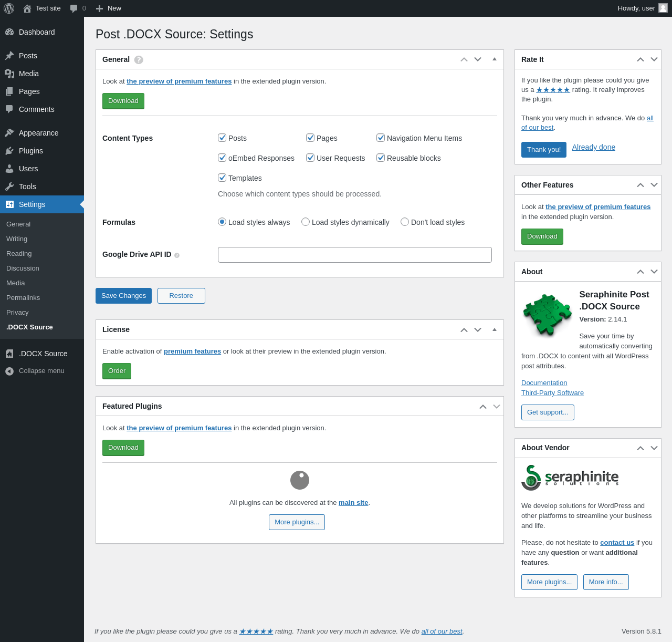Screen dimensions: 672x642
Task: Select Load styles always option
Action: (x=222, y=222)
